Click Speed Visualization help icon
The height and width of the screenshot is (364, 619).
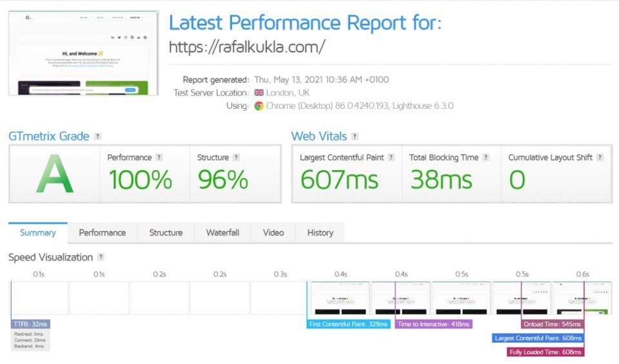pos(101,257)
